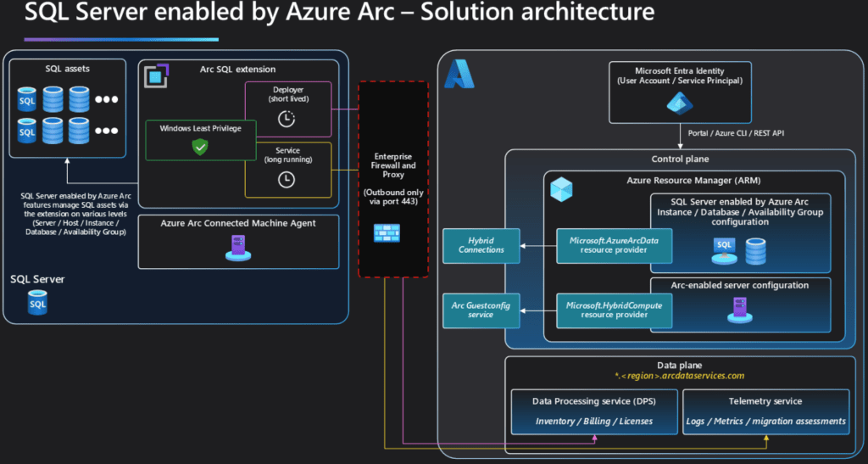Click the Azure Resource Manager cube icon

pyautogui.click(x=561, y=189)
